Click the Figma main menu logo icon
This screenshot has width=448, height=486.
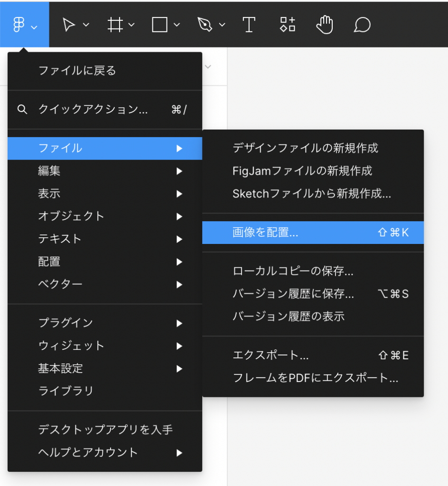[x=19, y=25]
